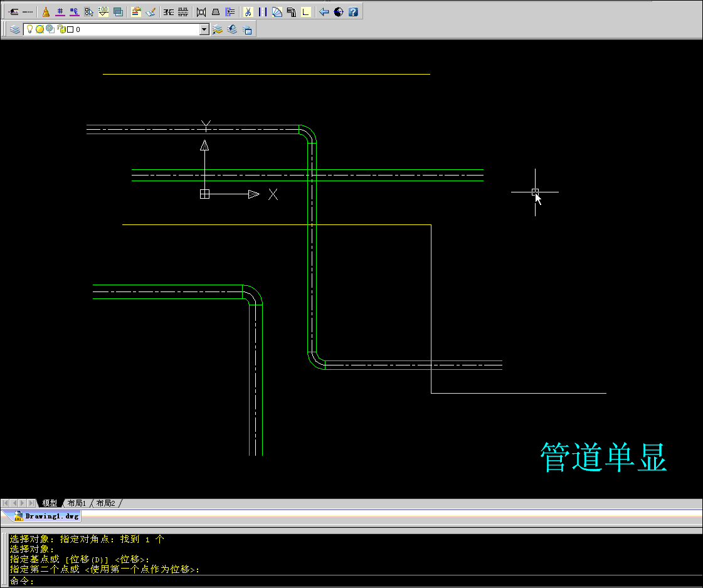Click the pipe-end icon at toolbar start
Screen dimensions: 703x588
pyautogui.click(x=13, y=12)
